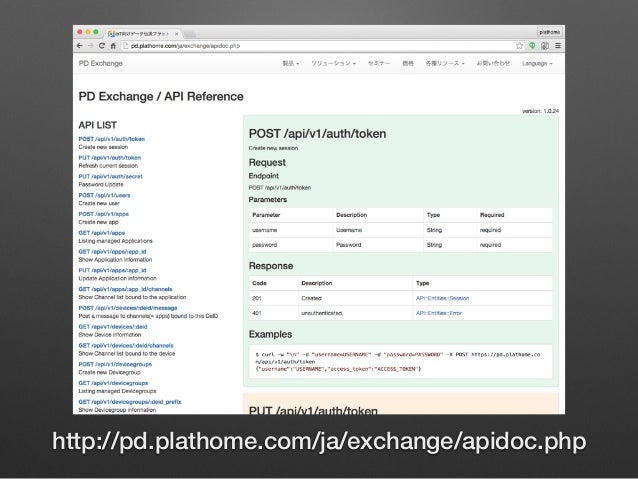Open the 価格 menu item
The height and width of the screenshot is (479, 638).
coord(408,63)
